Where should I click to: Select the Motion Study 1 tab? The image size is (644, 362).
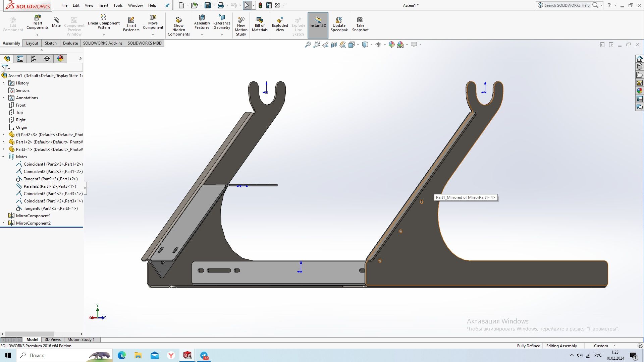pos(81,339)
